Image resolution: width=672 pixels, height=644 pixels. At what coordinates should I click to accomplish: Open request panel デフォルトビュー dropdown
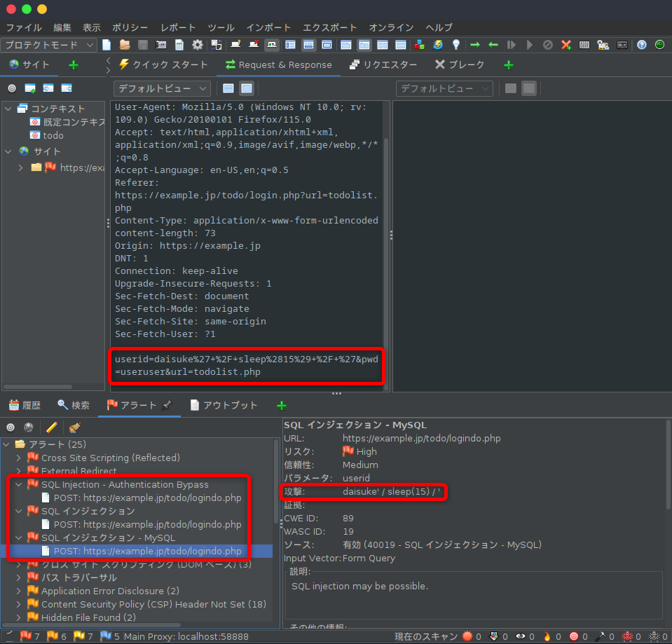tap(162, 89)
